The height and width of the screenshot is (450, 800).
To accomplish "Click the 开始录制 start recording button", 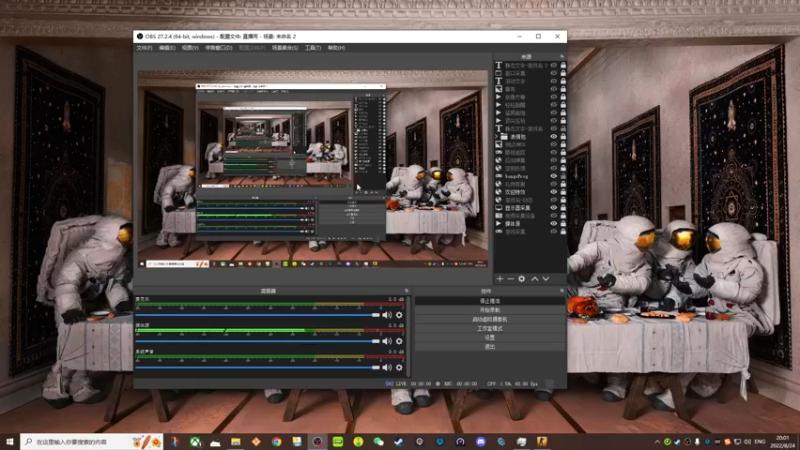I will [x=490, y=310].
